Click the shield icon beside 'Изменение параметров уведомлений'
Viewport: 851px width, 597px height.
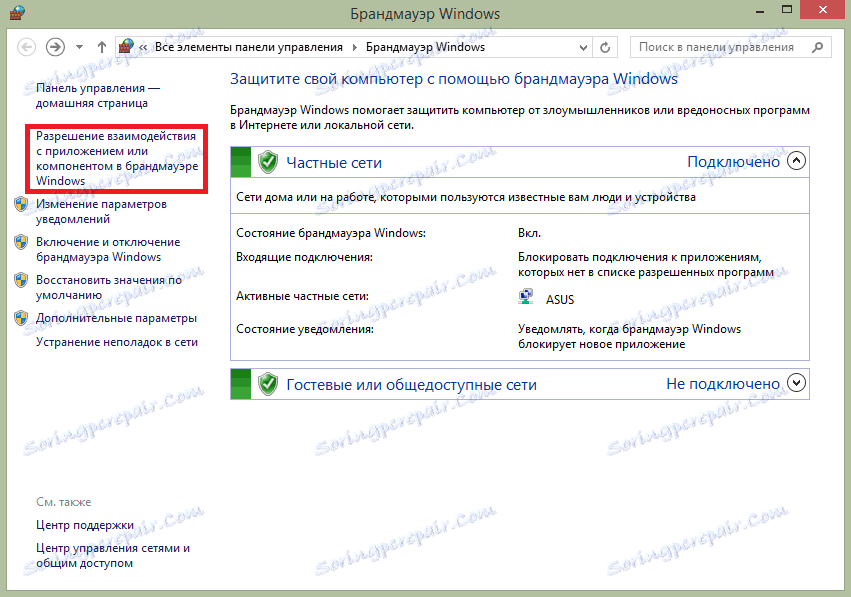tap(21, 204)
